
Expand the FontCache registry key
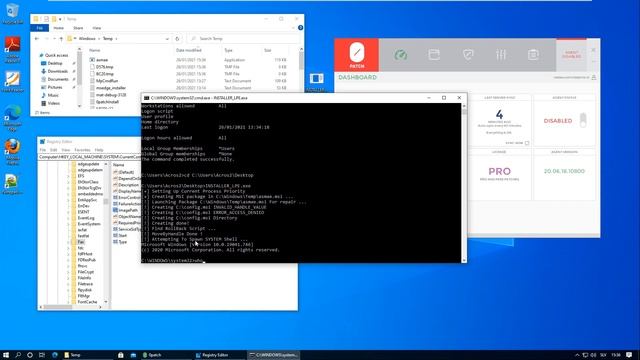click(69, 302)
